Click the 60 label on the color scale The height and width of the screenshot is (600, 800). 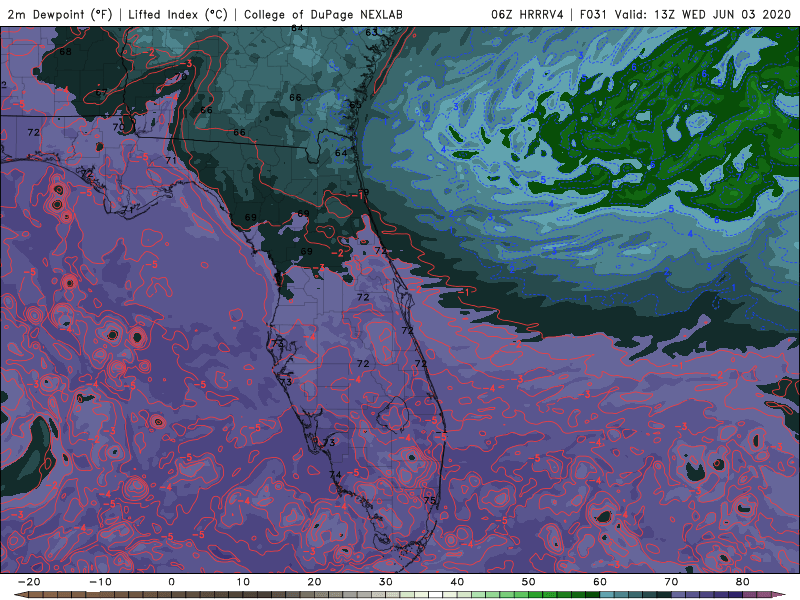[x=600, y=582]
